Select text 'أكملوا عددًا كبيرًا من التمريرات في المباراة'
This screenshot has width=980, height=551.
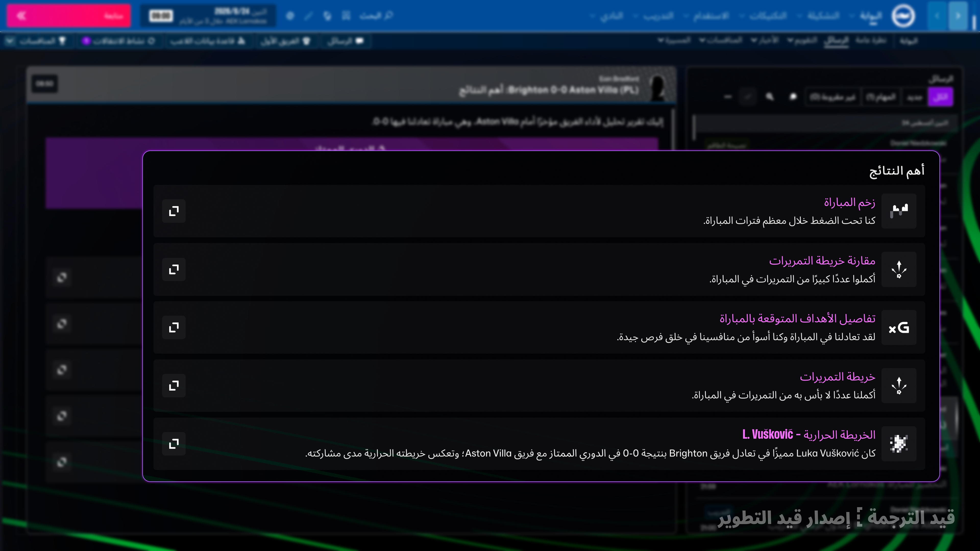pos(793,279)
